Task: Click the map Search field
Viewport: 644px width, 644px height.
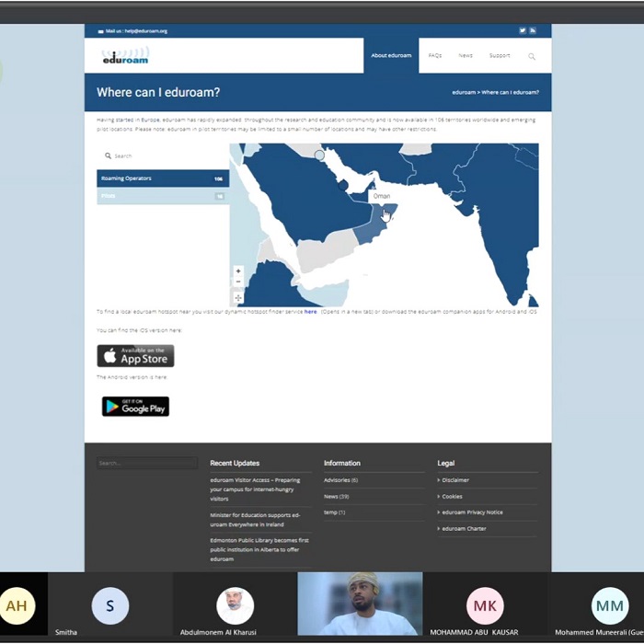Action: point(163,156)
